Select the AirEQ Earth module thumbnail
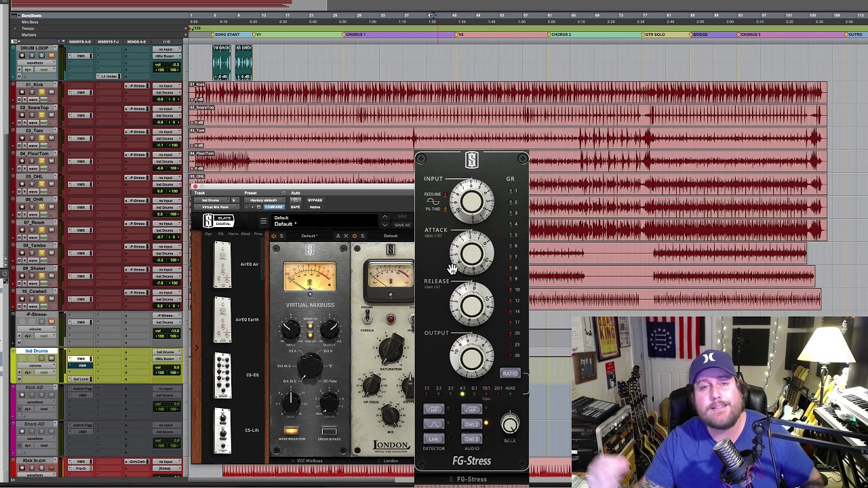The image size is (868, 488). (222, 320)
